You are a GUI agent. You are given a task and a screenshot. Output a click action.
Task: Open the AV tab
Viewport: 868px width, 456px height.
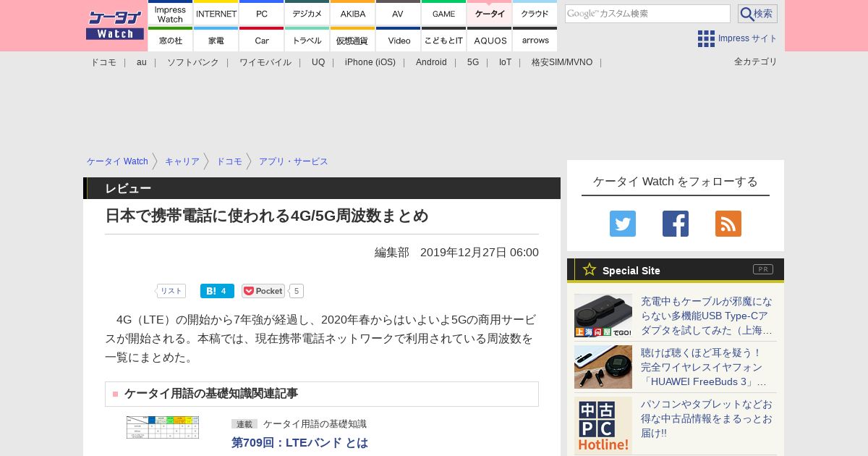tap(398, 14)
